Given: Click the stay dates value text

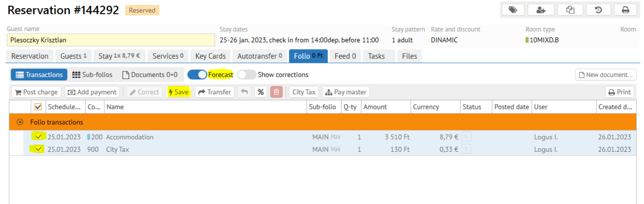Looking at the screenshot, I should (299, 40).
